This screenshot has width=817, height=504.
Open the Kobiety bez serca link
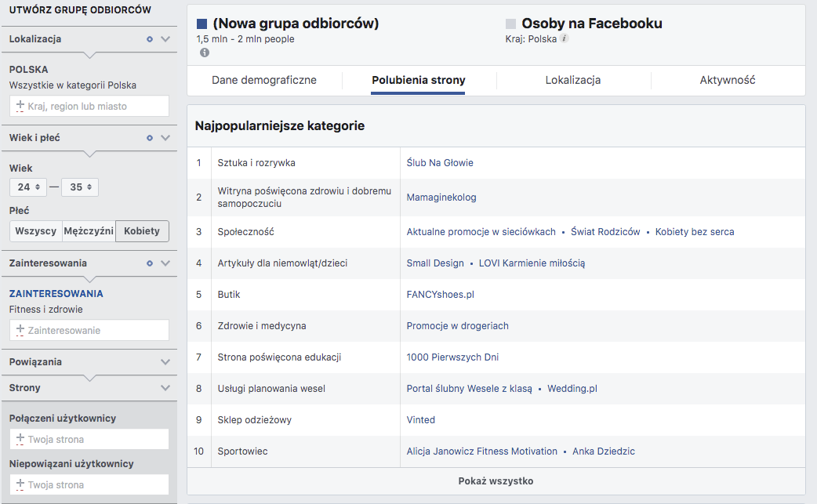(695, 232)
